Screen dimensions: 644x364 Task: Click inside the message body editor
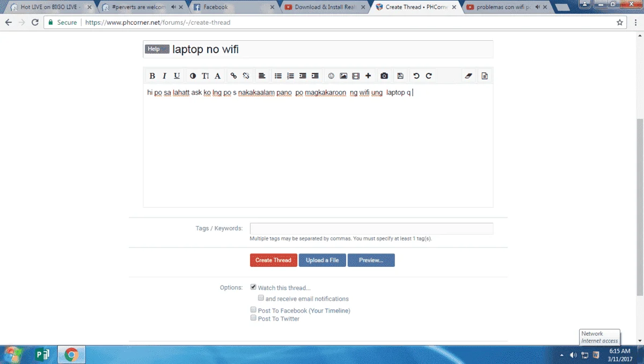tap(318, 145)
